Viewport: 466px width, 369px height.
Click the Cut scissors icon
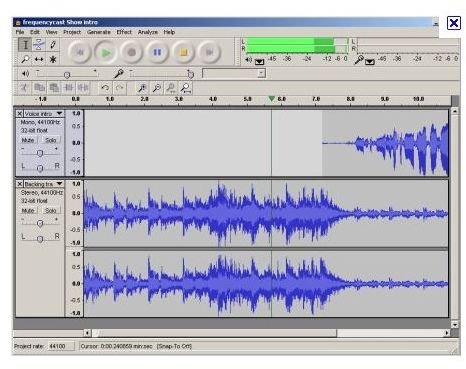click(24, 88)
